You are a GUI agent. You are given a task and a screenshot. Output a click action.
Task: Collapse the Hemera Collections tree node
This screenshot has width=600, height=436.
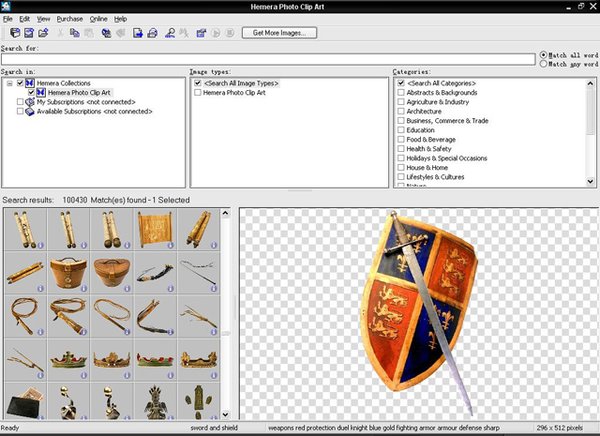(x=10, y=83)
